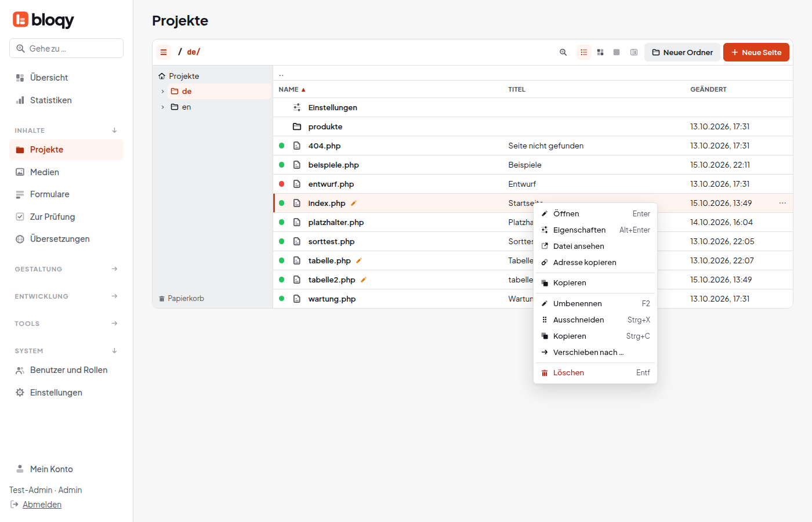The width and height of the screenshot is (812, 522).
Task: Collapse the INHALTE sidebar section
Action: pos(66,130)
